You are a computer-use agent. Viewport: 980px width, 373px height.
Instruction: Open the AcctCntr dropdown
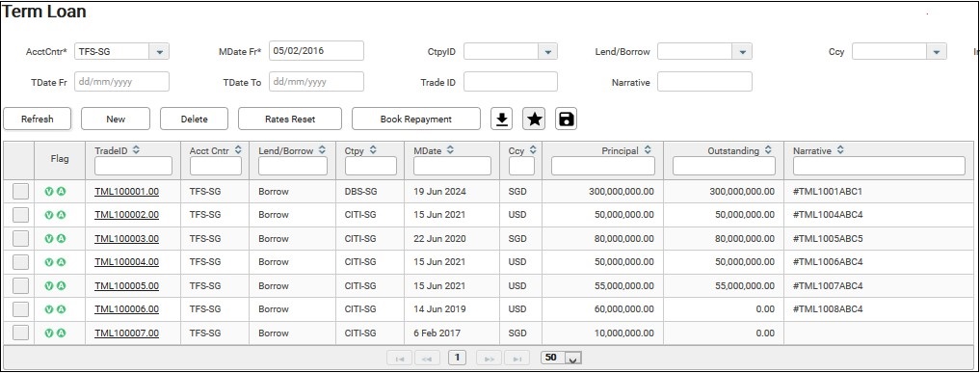click(159, 52)
